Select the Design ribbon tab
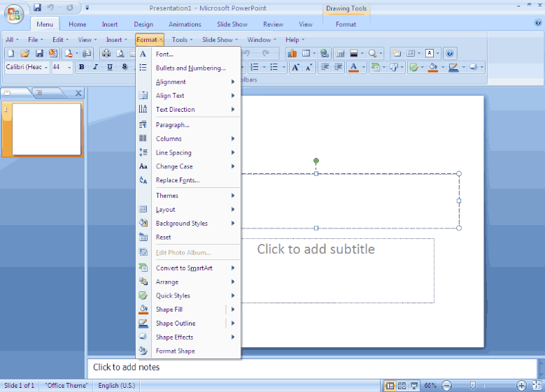The height and width of the screenshot is (392, 545). pos(143,24)
